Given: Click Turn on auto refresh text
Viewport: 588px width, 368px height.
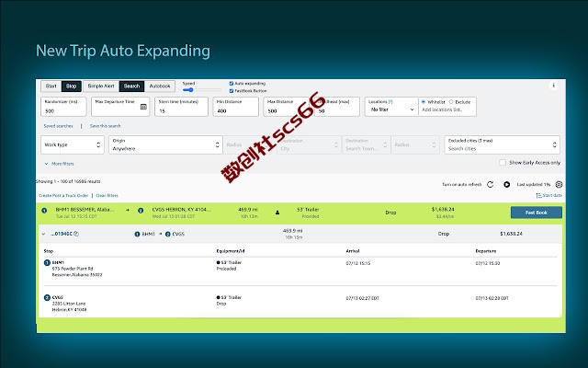Looking at the screenshot, I should click(461, 184).
